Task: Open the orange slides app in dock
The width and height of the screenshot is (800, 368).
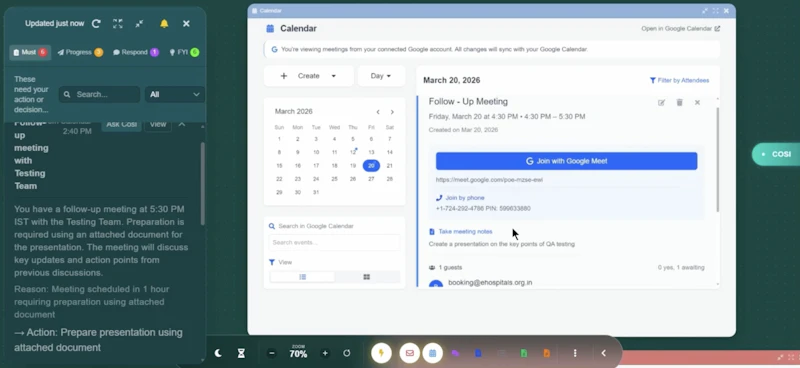Action: click(546, 353)
